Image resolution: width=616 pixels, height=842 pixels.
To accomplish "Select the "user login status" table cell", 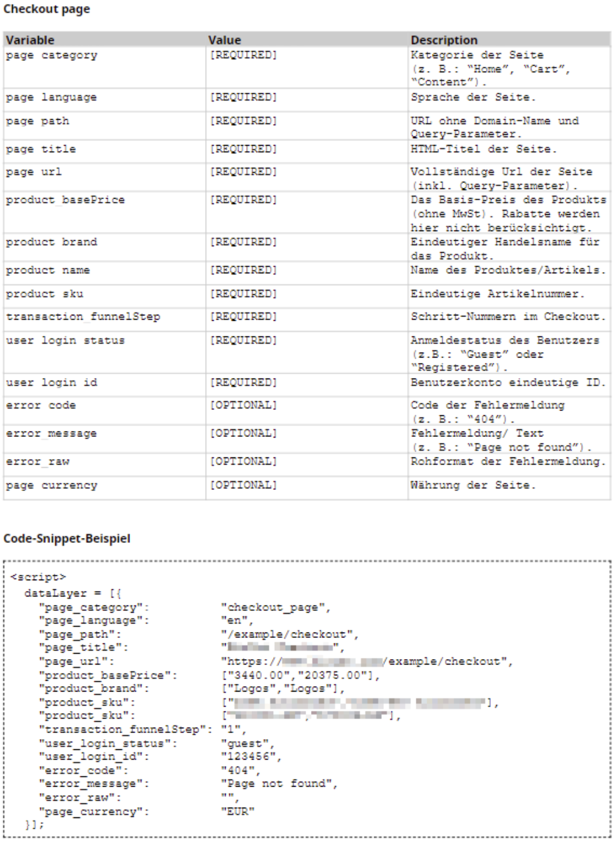I will [x=66, y=341].
